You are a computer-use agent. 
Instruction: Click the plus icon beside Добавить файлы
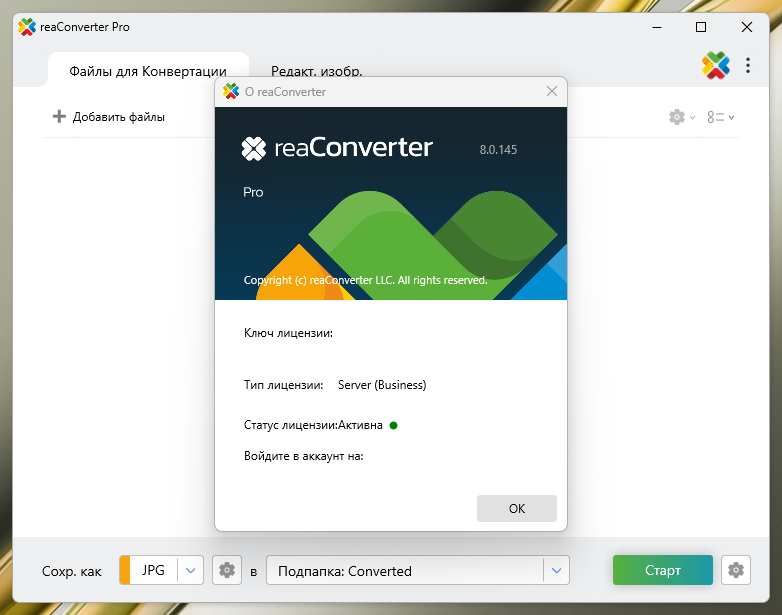59,117
